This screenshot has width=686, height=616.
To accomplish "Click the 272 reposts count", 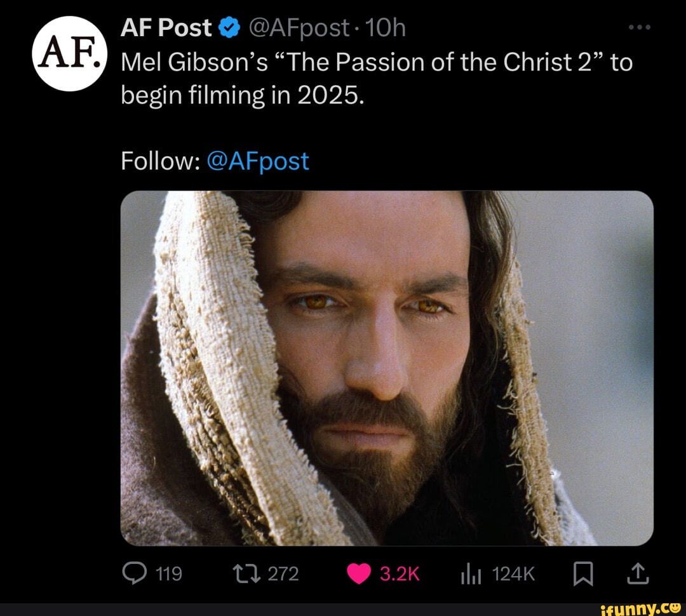I will pyautogui.click(x=283, y=573).
